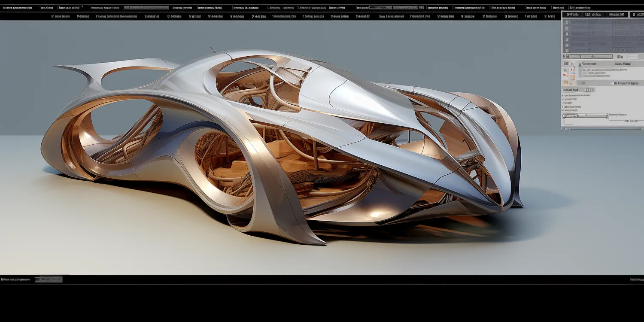Screen dimensions: 644x322
Task: Select the first radio bullet in the panel list
Action: (563, 95)
